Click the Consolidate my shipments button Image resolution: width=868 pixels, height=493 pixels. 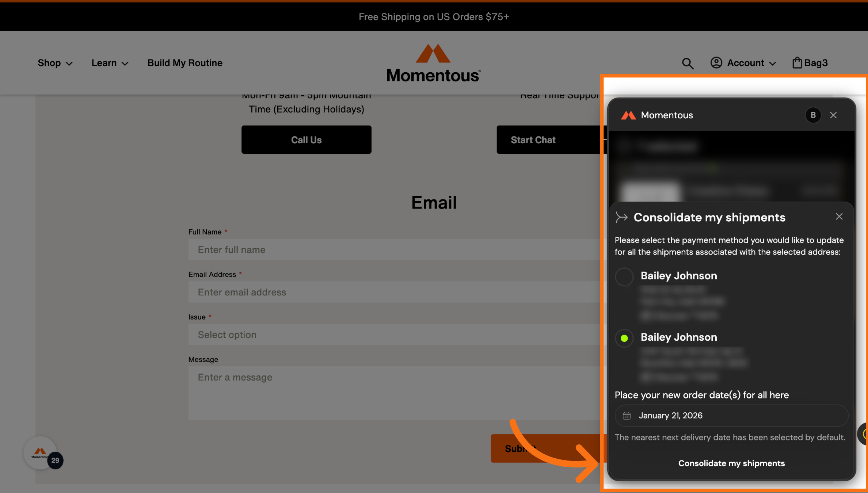coord(731,463)
